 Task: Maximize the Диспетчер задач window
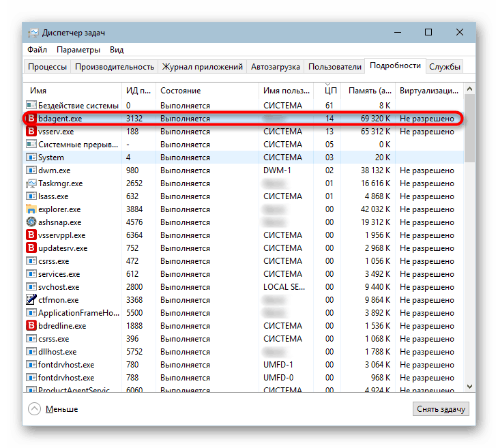tap(428, 32)
